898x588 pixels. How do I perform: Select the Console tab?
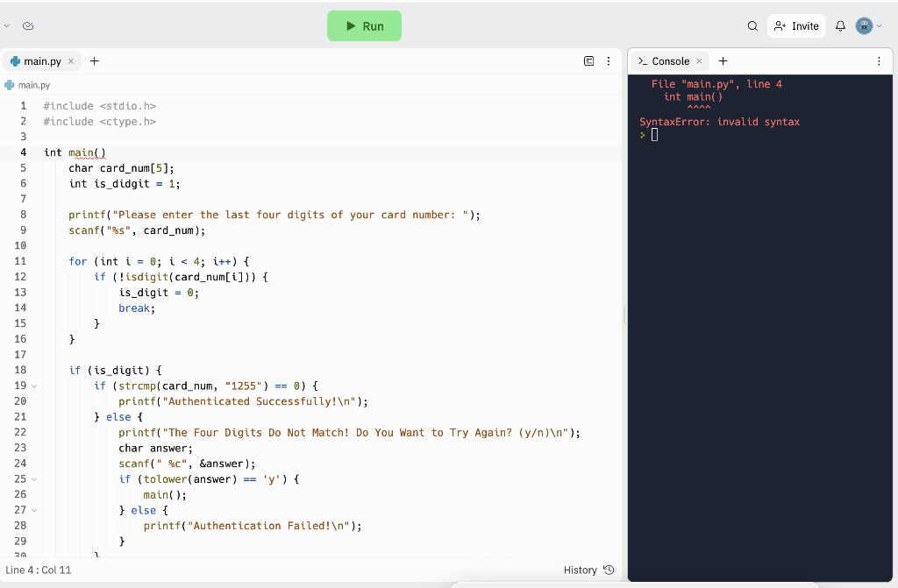[x=667, y=60]
